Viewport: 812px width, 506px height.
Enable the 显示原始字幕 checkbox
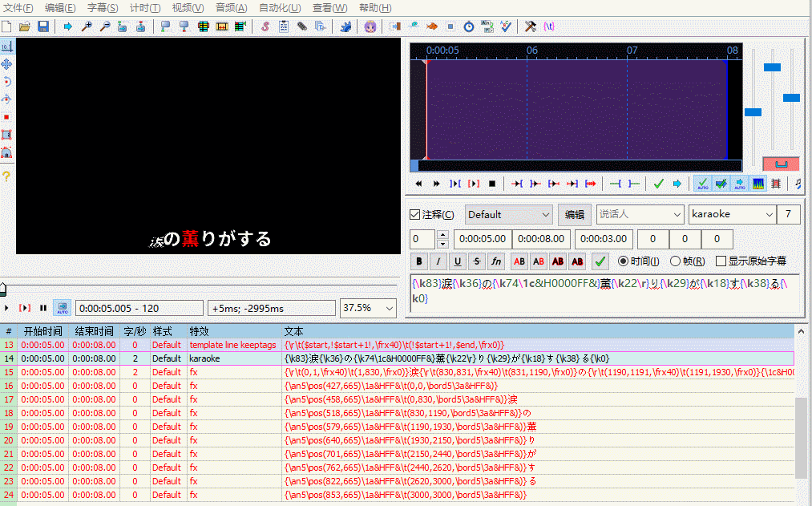tap(721, 261)
